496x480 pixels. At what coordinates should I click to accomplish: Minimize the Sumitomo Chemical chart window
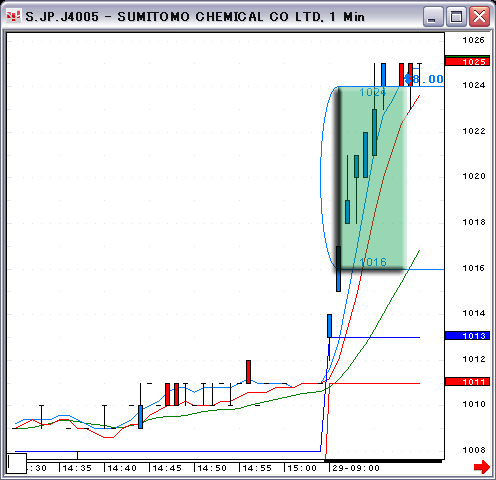tap(433, 16)
